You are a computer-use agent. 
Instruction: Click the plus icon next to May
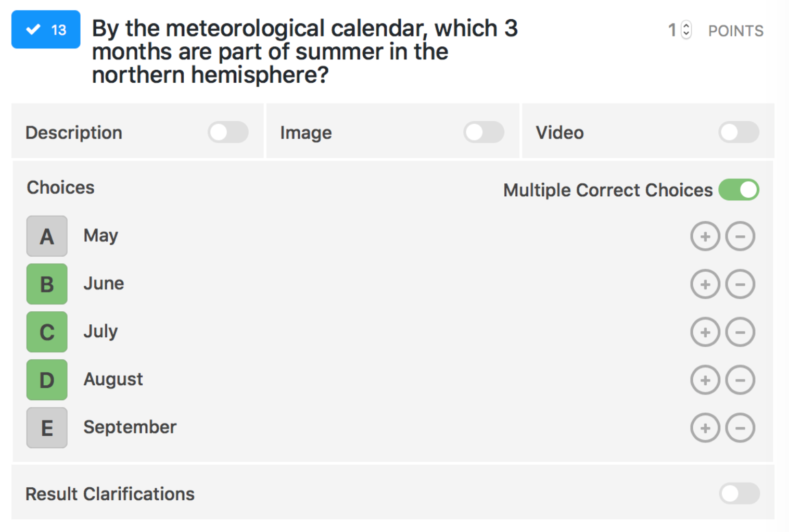[x=705, y=236]
